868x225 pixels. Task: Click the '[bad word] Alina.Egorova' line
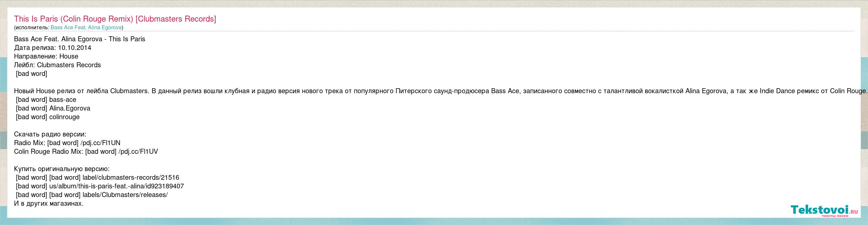coord(53,109)
